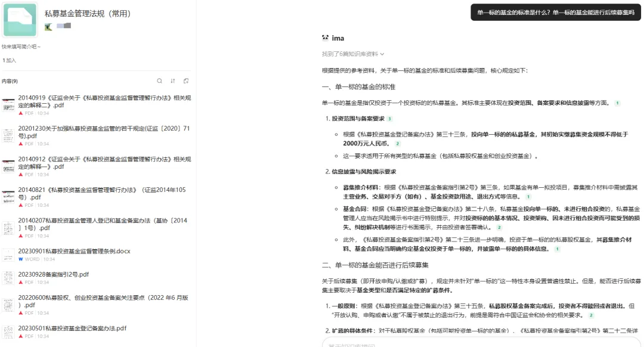Viewport: 644px width, 347px height.
Task: Open thumbnail of 20201230 若干规定 PDF
Action: (8, 136)
